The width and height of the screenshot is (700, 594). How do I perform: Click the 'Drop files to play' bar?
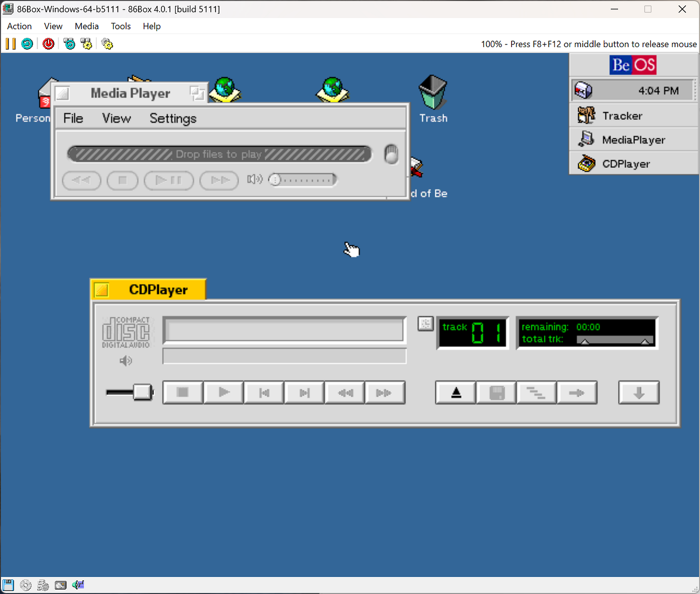coord(219,154)
